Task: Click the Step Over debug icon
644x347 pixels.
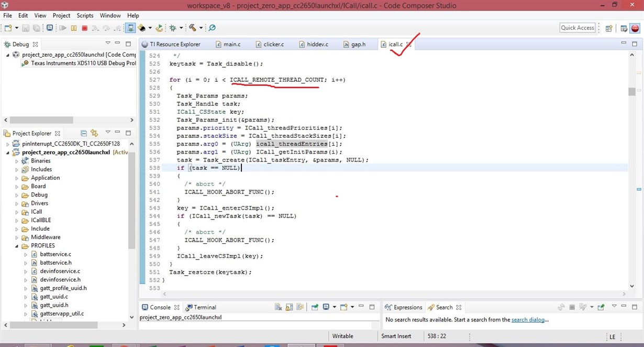Action: pyautogui.click(x=107, y=28)
